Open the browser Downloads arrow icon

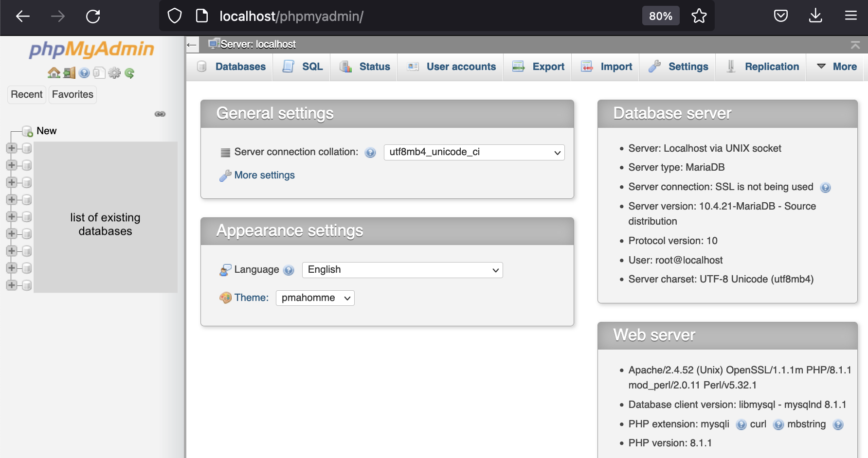(815, 16)
